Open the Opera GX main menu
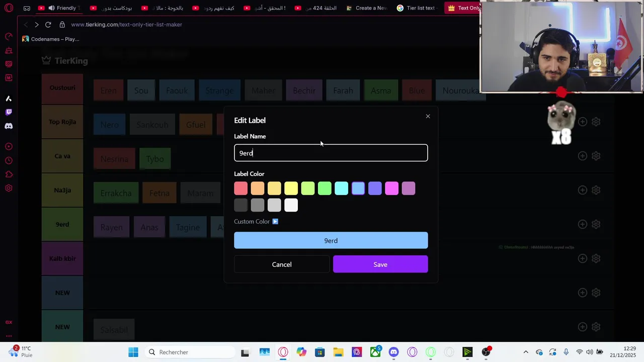The height and width of the screenshot is (362, 644). (9, 8)
